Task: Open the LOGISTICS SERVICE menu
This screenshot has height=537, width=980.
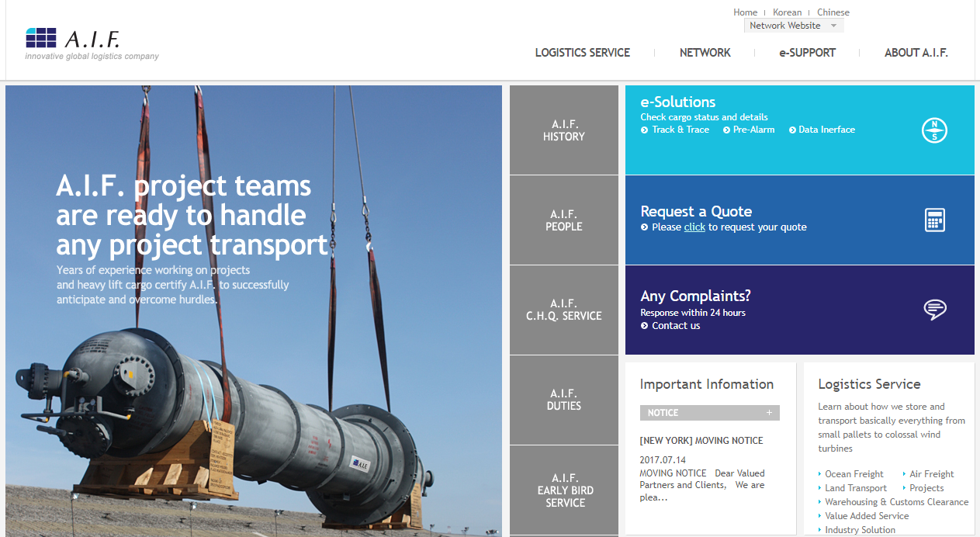Action: [x=582, y=53]
